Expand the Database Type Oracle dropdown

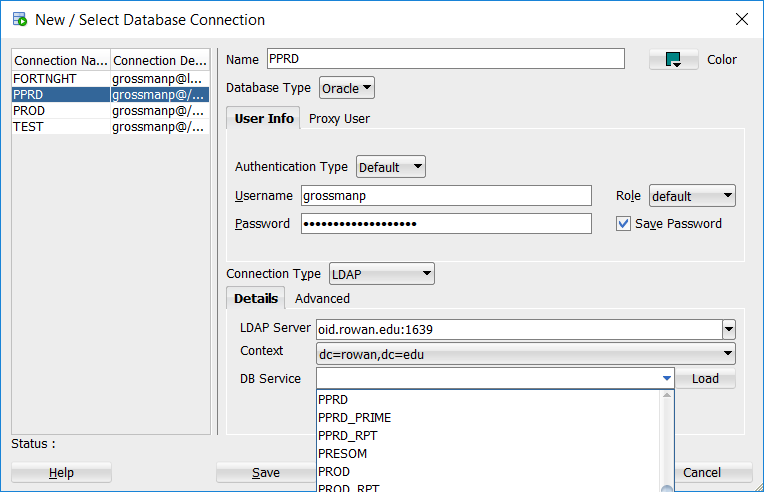347,88
